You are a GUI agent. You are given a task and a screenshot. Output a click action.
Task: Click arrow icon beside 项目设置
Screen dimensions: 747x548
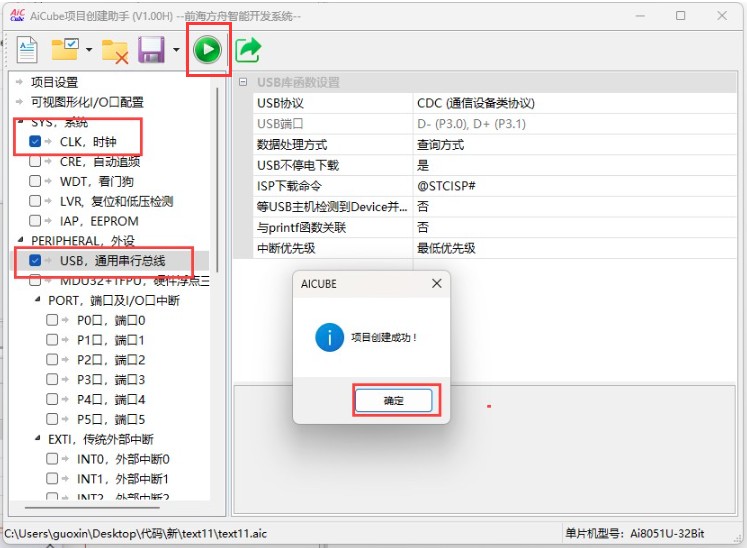pyautogui.click(x=20, y=82)
